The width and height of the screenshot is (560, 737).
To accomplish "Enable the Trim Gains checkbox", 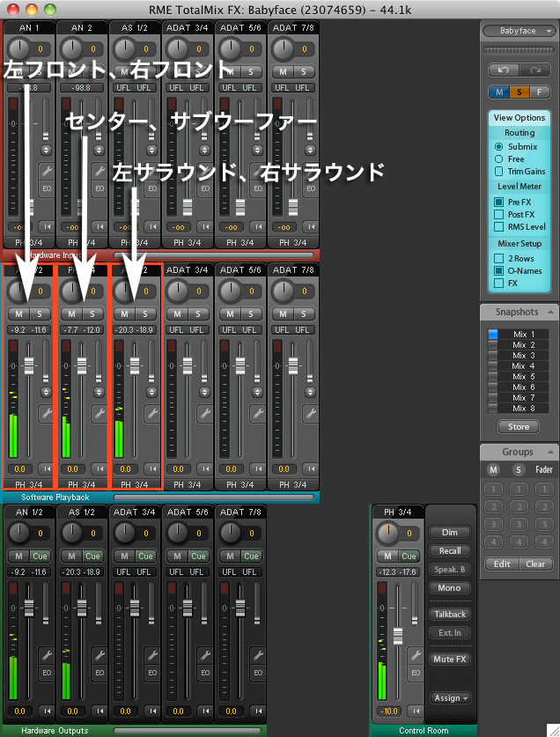I will (x=499, y=172).
